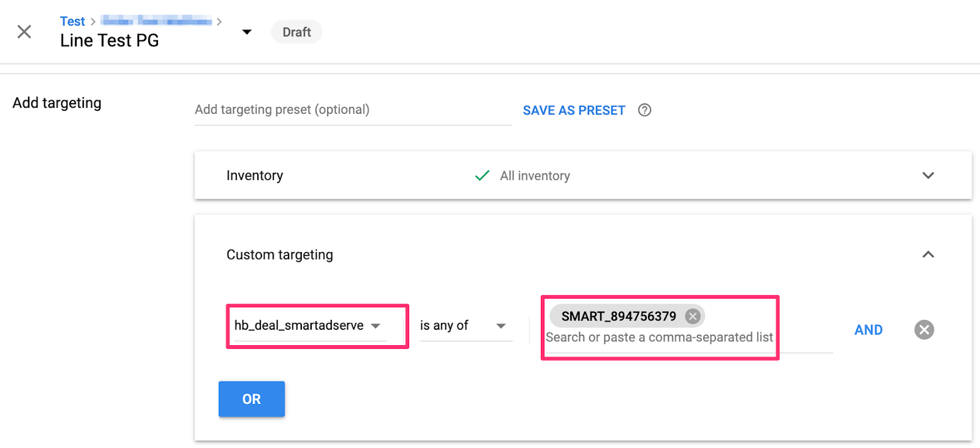980x448 pixels.
Task: Click the Custom targeting heading
Action: [280, 255]
